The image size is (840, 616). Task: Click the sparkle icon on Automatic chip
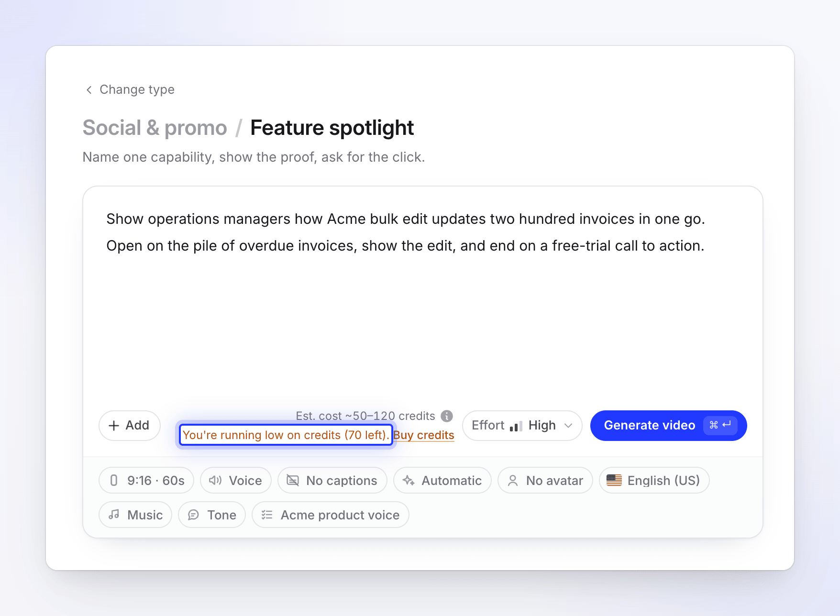click(409, 480)
